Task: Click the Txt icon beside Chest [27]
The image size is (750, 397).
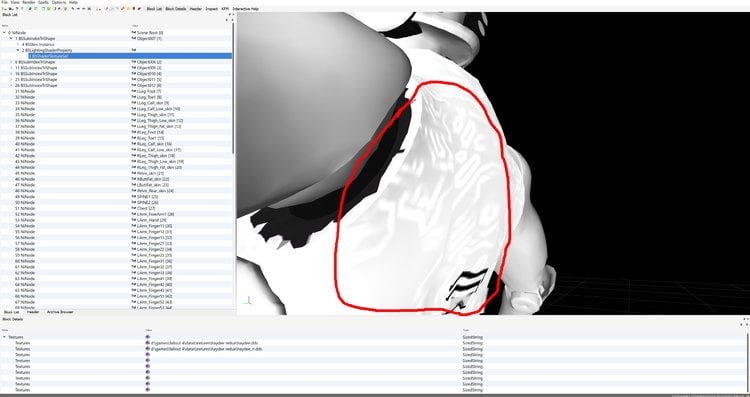Action: pyautogui.click(x=133, y=209)
